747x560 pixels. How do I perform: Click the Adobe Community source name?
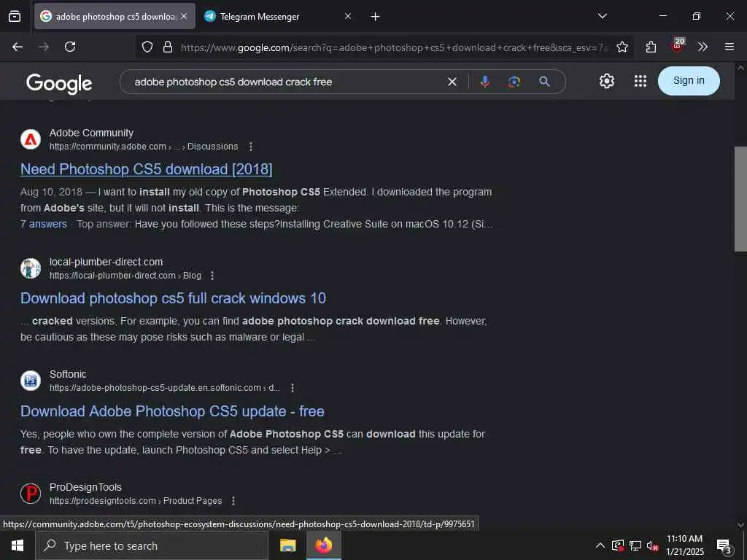pos(91,133)
